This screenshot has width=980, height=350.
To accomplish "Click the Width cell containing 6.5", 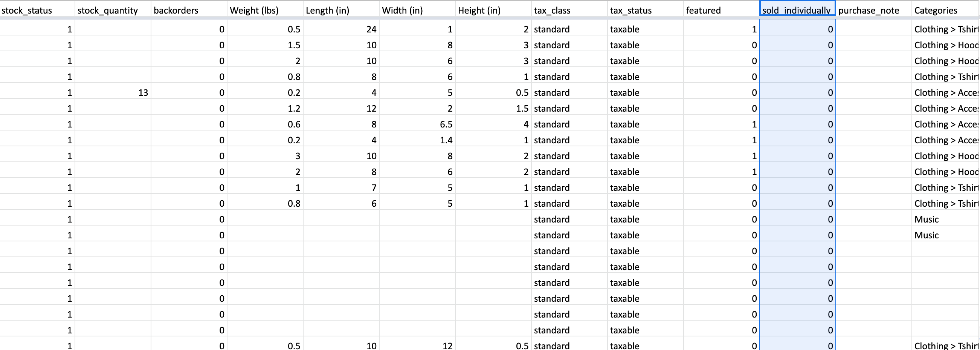I will click(x=417, y=124).
